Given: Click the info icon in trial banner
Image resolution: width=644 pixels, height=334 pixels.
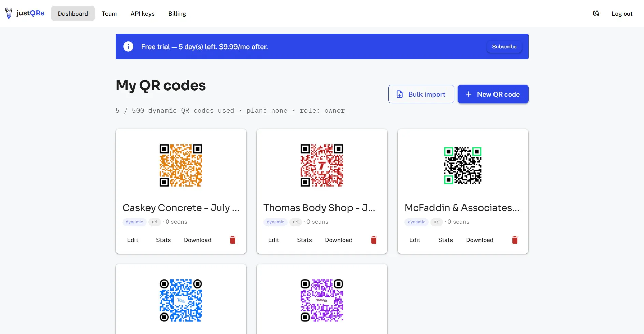Looking at the screenshot, I should [128, 46].
